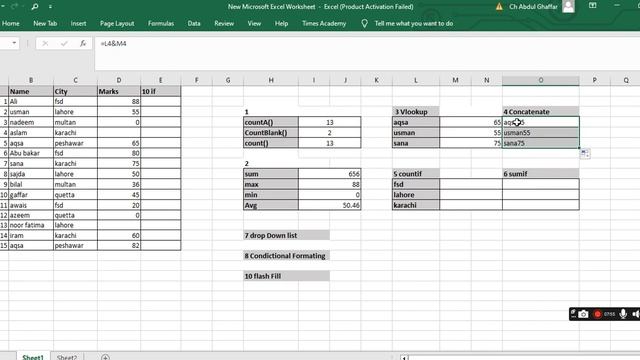Select the noor fatima name cell
This screenshot has width=640, height=360.
[31, 225]
